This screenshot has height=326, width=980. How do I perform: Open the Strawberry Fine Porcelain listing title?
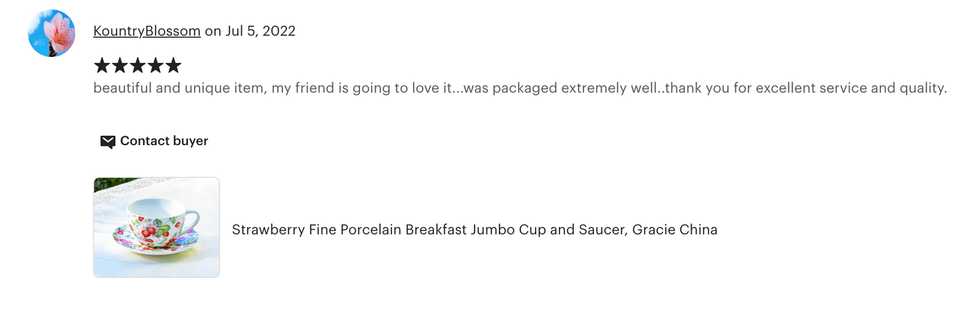[474, 230]
